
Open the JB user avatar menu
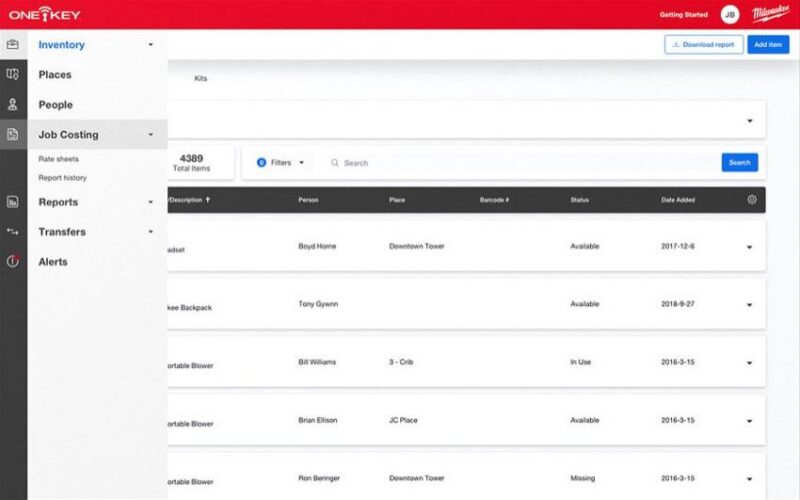click(x=730, y=15)
